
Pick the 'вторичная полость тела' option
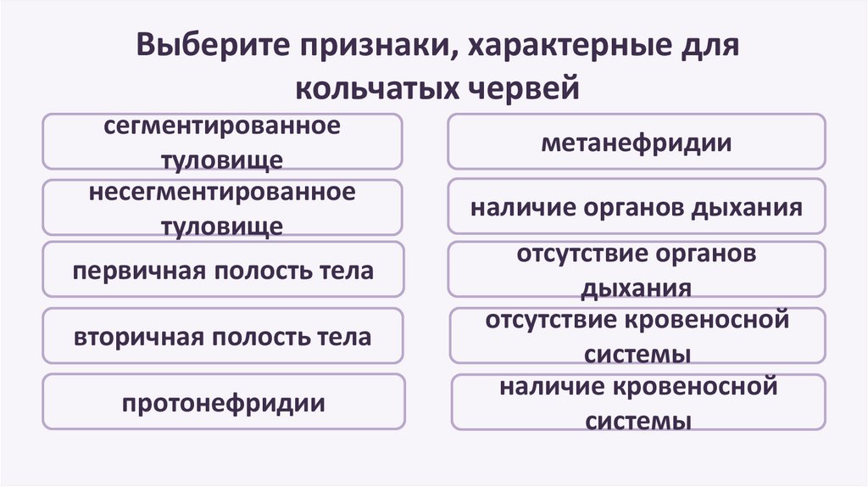(223, 336)
